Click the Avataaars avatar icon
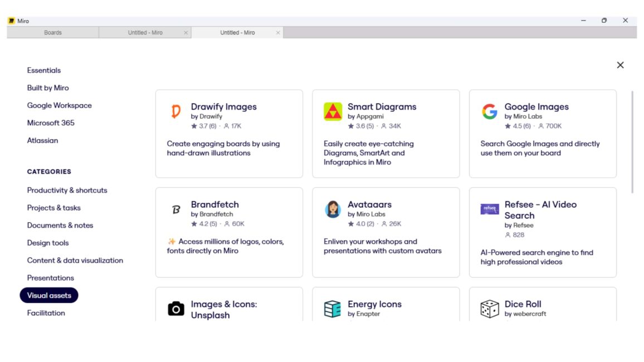Image resolution: width=644 pixels, height=362 pixels. 333,209
